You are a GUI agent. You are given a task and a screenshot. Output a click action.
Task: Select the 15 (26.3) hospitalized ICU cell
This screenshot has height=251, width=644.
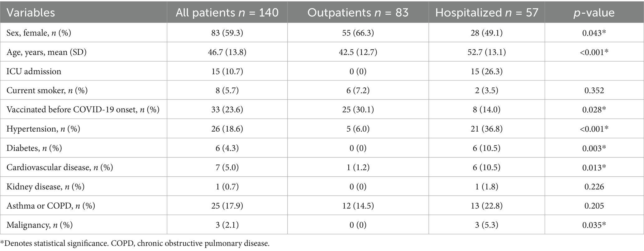pos(487,71)
